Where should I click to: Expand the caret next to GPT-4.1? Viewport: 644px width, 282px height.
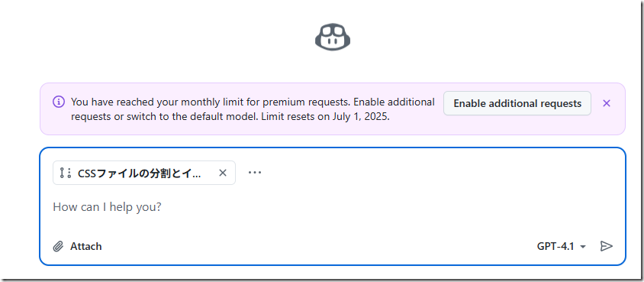click(x=582, y=247)
